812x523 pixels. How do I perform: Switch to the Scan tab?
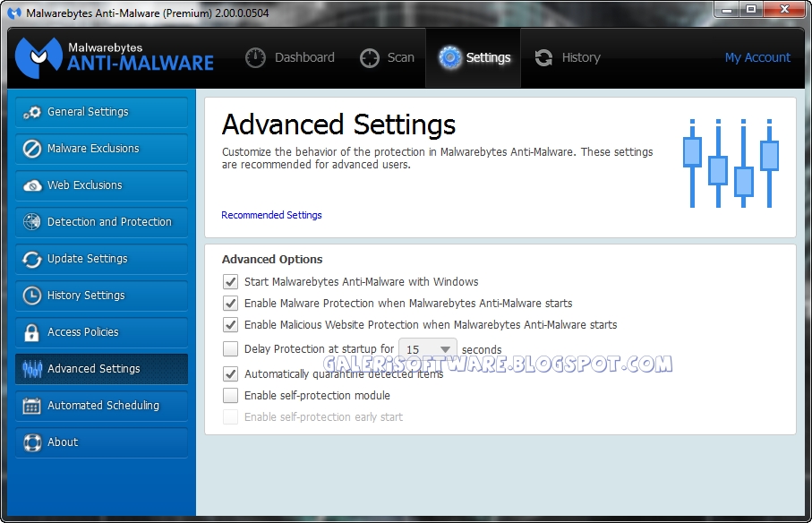(387, 57)
